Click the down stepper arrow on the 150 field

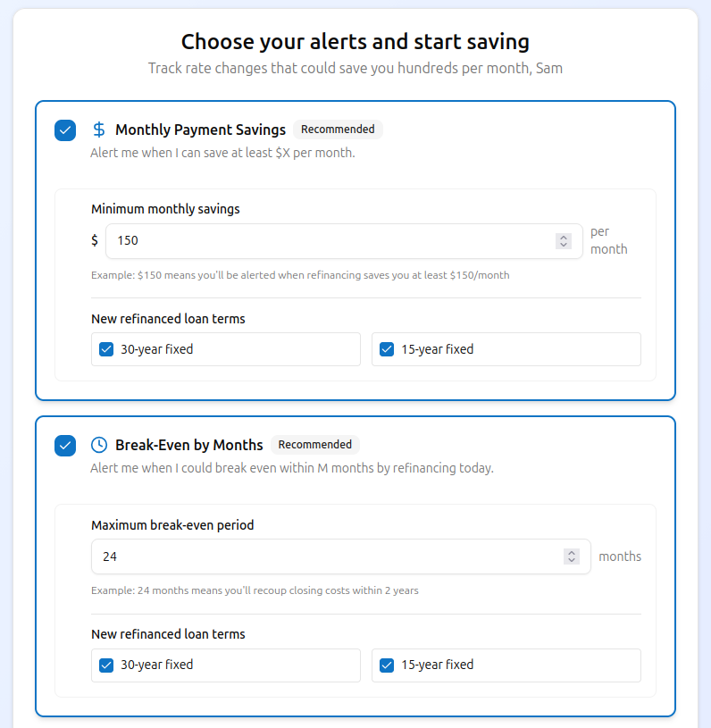(x=564, y=245)
